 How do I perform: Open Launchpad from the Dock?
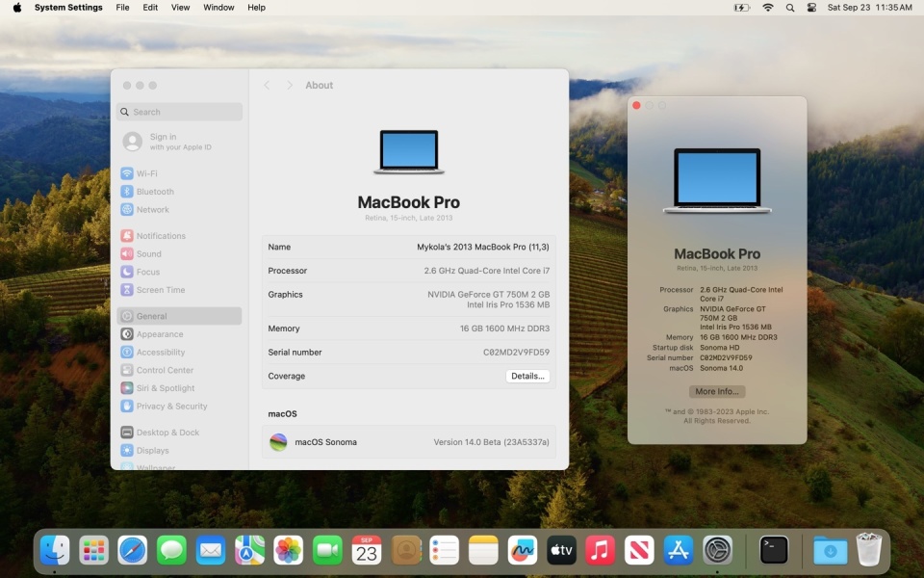click(93, 551)
